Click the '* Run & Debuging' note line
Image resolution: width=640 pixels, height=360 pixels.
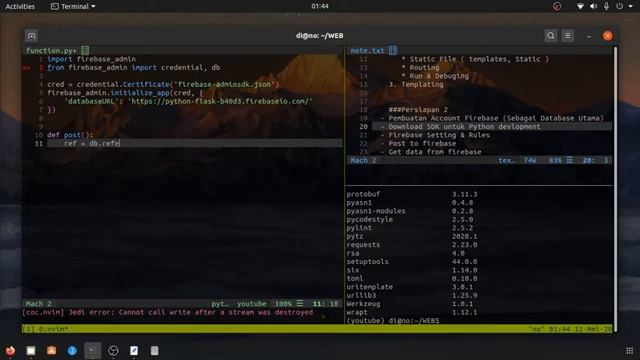[x=435, y=76]
